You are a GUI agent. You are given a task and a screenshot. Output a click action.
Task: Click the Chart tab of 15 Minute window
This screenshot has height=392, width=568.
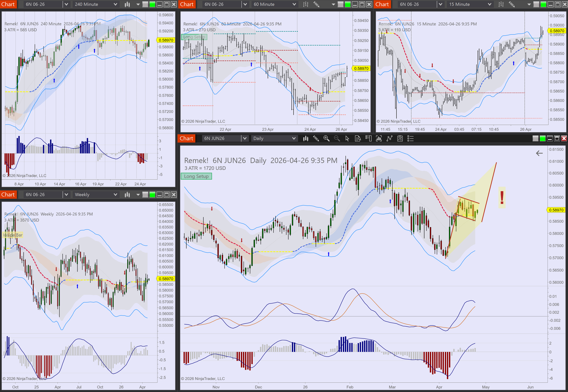pos(382,4)
